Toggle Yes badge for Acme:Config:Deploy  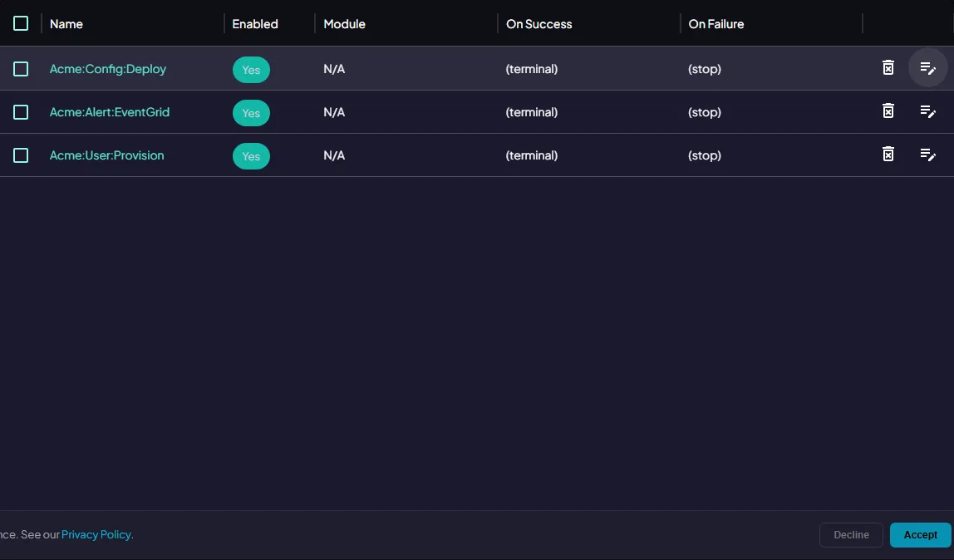pyautogui.click(x=251, y=69)
